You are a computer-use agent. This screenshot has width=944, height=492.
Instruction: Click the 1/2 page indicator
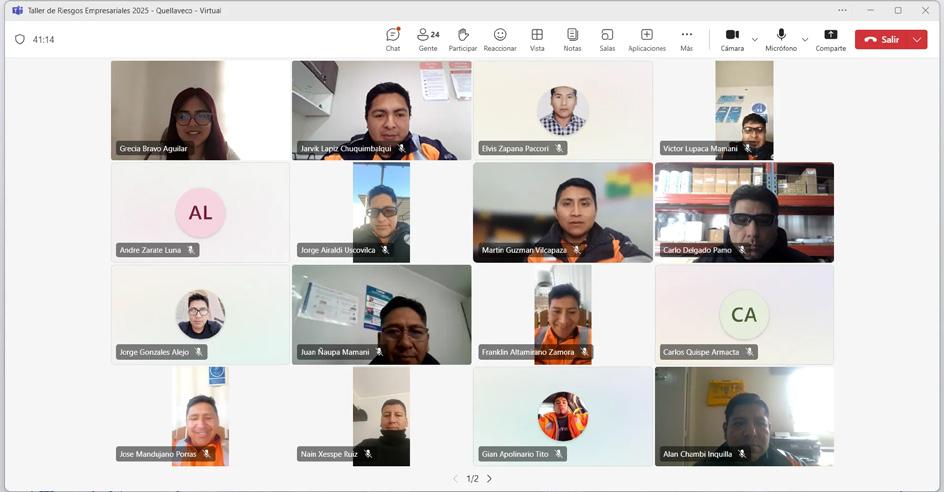click(473, 479)
